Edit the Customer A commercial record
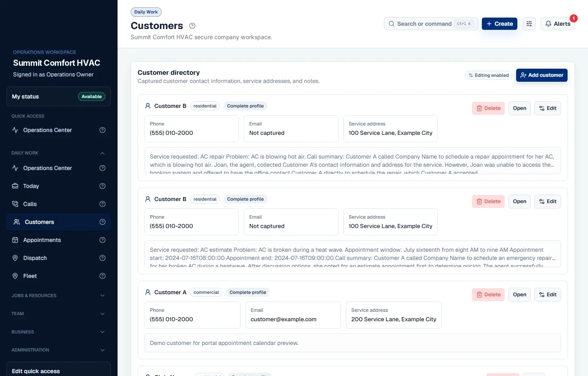The image size is (588, 376). click(548, 295)
